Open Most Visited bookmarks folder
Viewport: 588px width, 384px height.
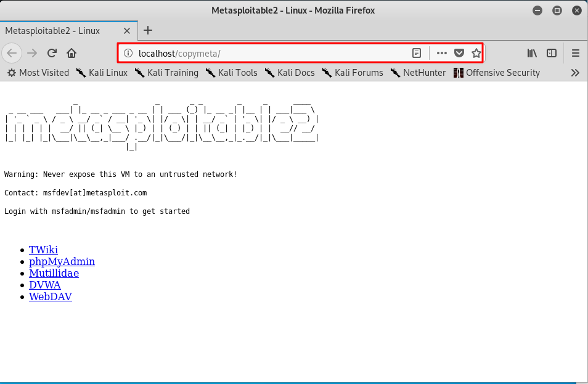(38, 73)
